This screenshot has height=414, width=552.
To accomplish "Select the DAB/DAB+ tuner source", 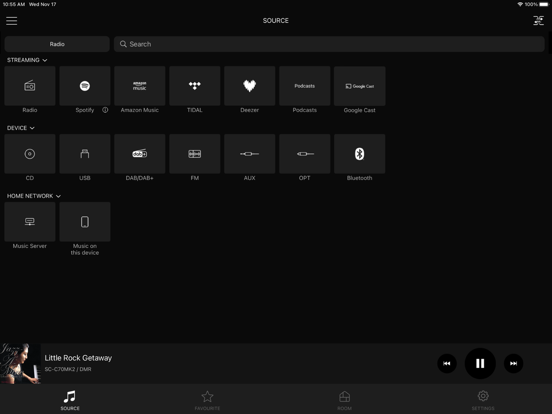I will [140, 154].
